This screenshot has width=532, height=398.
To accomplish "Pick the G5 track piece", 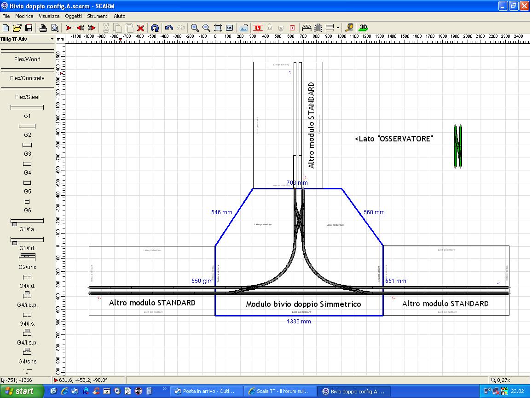I will pyautogui.click(x=27, y=187).
